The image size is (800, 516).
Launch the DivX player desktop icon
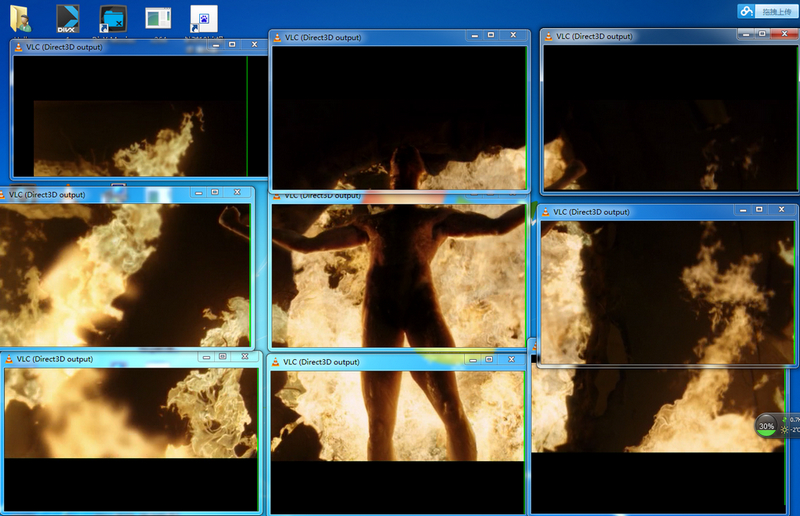(x=68, y=19)
